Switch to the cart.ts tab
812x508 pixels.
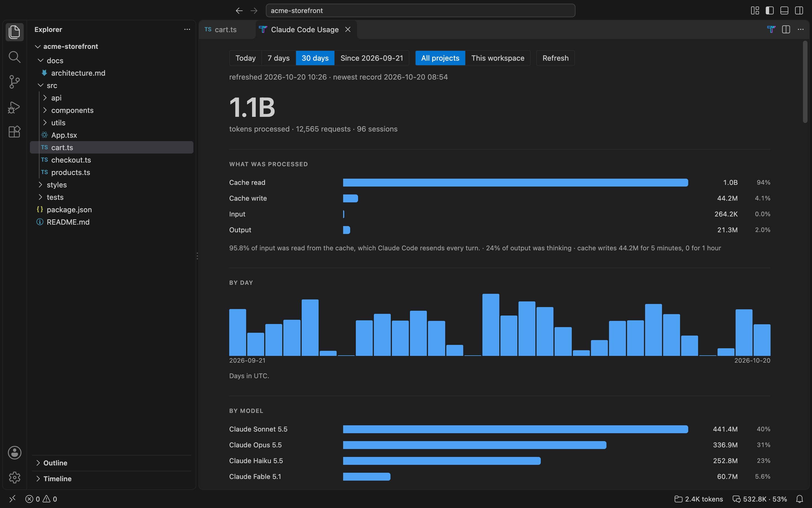click(227, 30)
